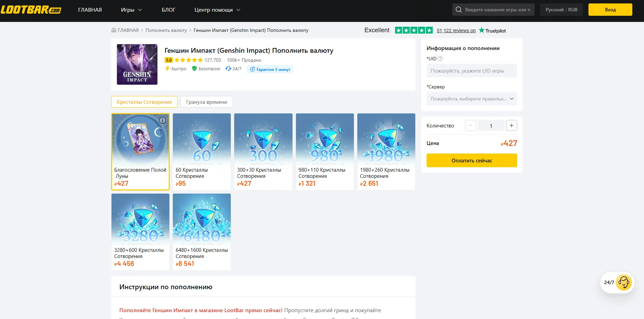Click the ₽4 456 price

click(124, 263)
